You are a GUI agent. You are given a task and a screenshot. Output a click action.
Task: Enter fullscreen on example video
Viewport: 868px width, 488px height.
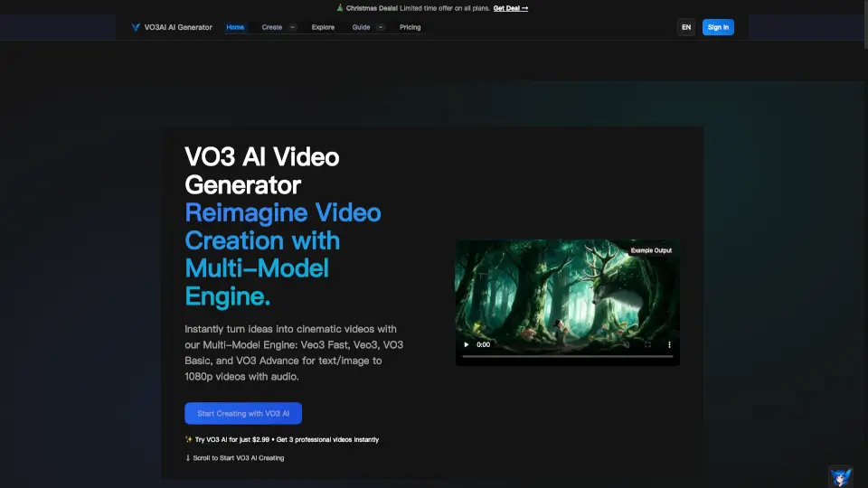[647, 344]
